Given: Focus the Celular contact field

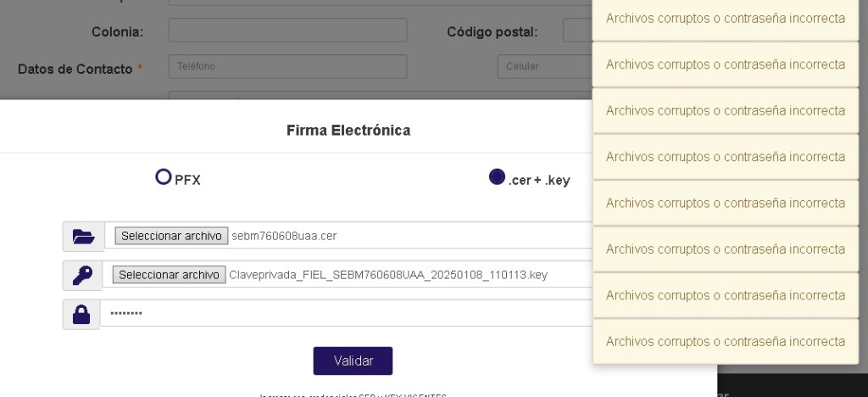Looking at the screenshot, I should tap(544, 66).
